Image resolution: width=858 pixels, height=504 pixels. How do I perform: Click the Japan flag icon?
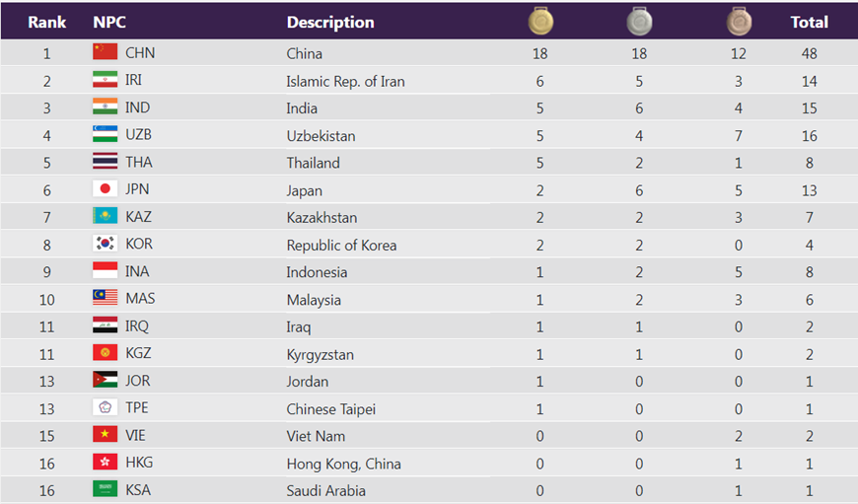coord(106,188)
